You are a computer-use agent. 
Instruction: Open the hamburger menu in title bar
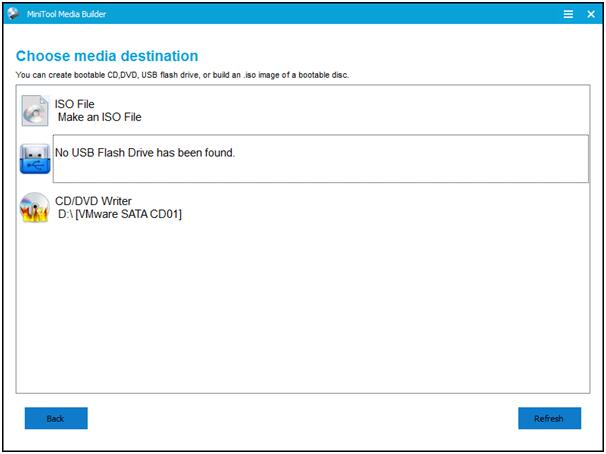[x=568, y=14]
